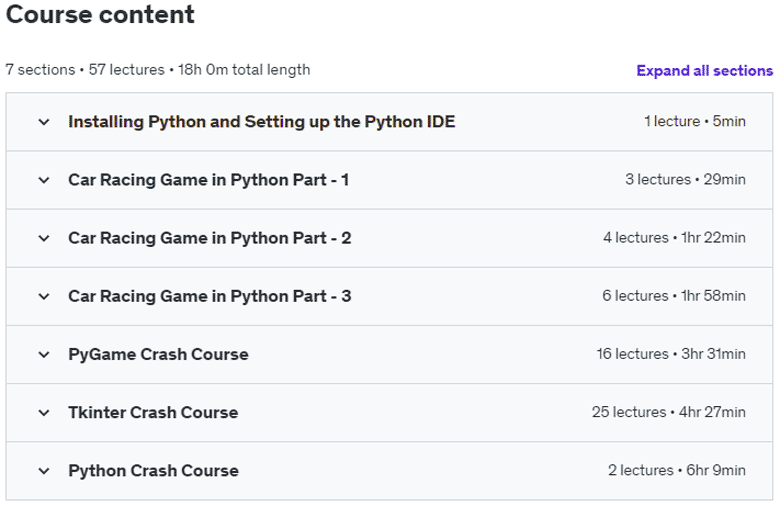Expand chevron beside Car Racing Game Part - 2
The width and height of the screenshot is (780, 506).
coord(44,238)
